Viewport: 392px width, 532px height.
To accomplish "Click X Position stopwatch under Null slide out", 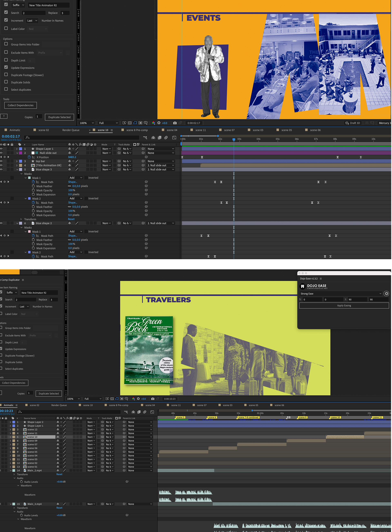I will tap(29, 157).
